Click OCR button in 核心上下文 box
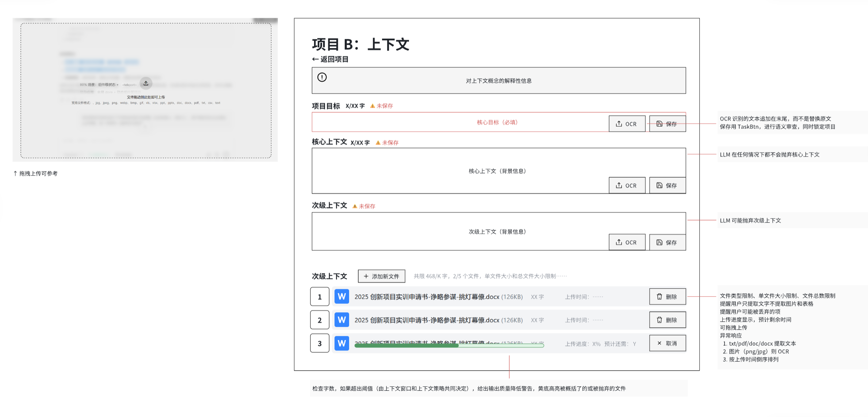Viewport: 868px width, 417px height. 627,185
